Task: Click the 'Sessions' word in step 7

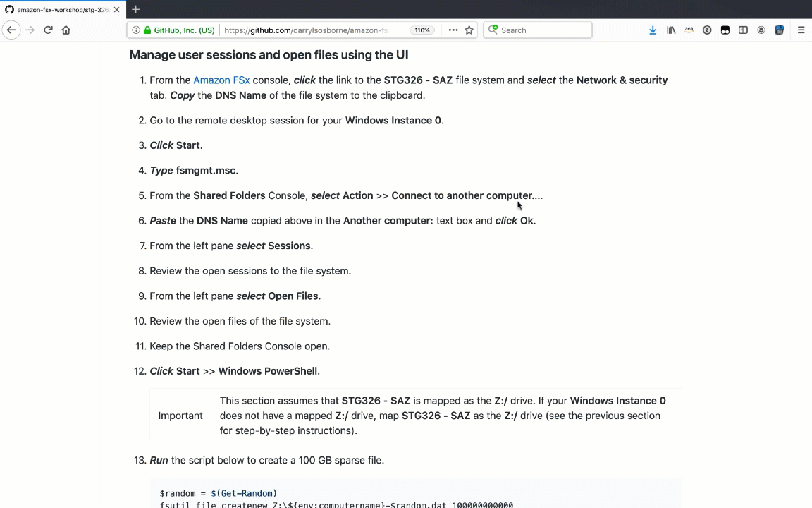Action: tap(289, 246)
